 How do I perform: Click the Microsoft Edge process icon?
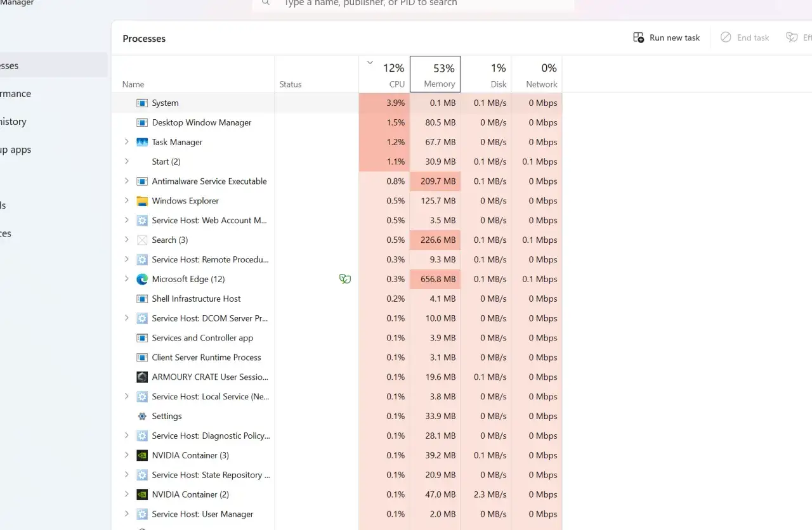[142, 279]
